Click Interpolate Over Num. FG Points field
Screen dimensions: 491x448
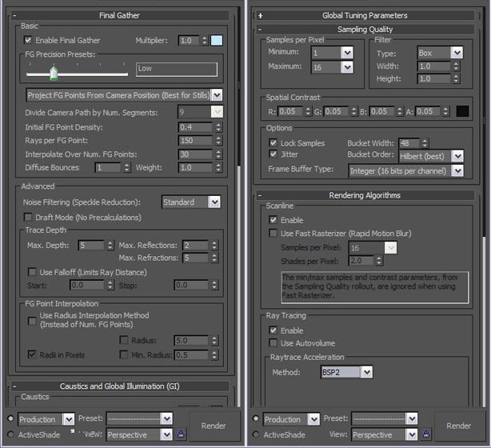(x=197, y=154)
